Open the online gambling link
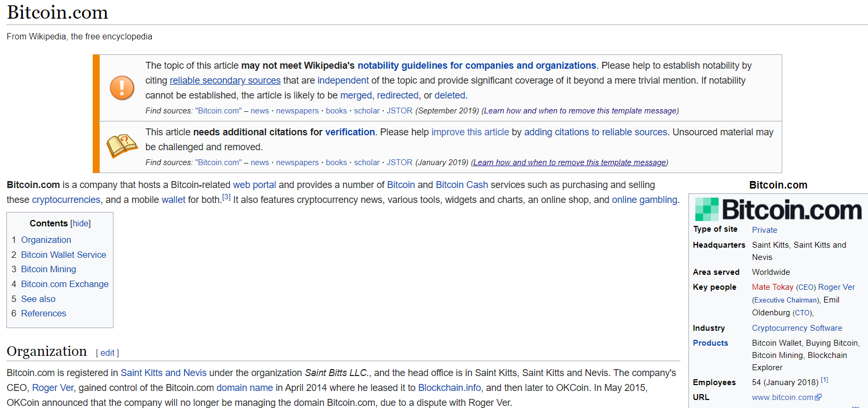Viewport: 868px width, 408px height. pos(644,200)
